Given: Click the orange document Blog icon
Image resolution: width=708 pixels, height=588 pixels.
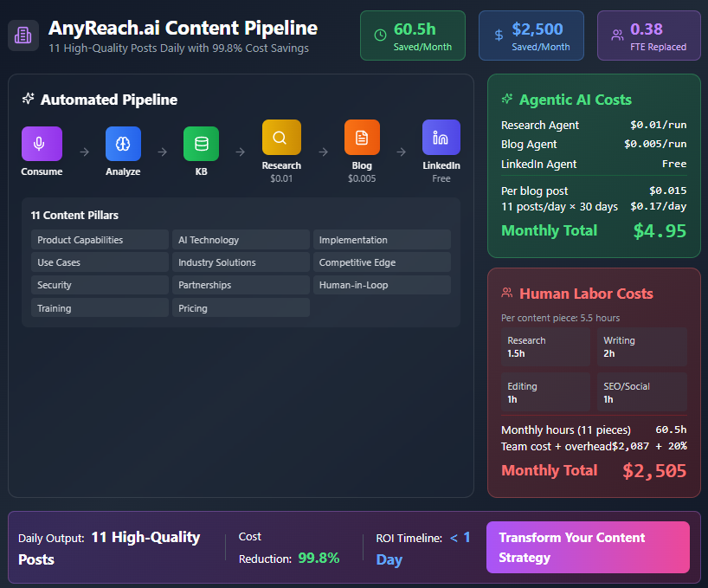Looking at the screenshot, I should (x=362, y=137).
